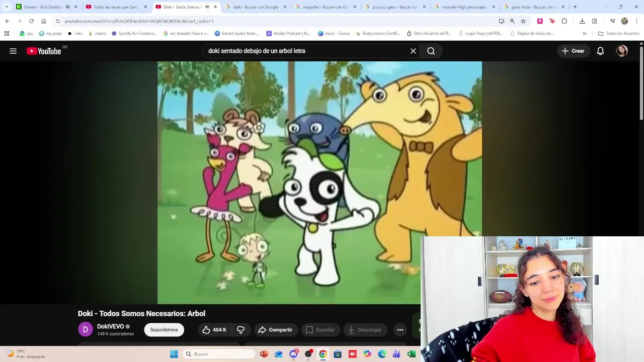This screenshot has height=362, width=644.
Task: Run search with the magnifier button
Action: (x=431, y=51)
